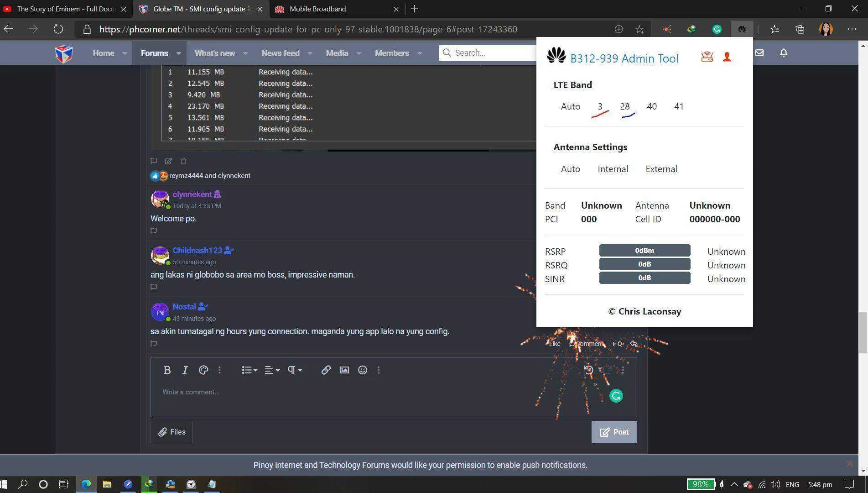Insert link in comment editor

(x=326, y=370)
